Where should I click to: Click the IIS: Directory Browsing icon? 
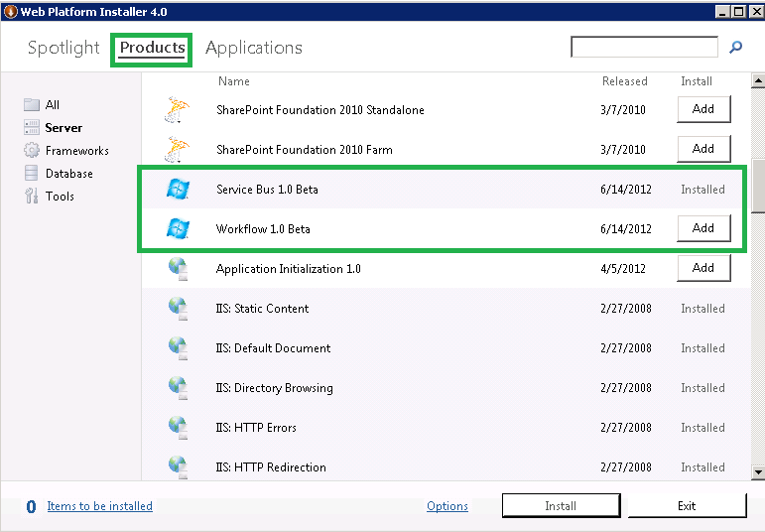tap(178, 388)
